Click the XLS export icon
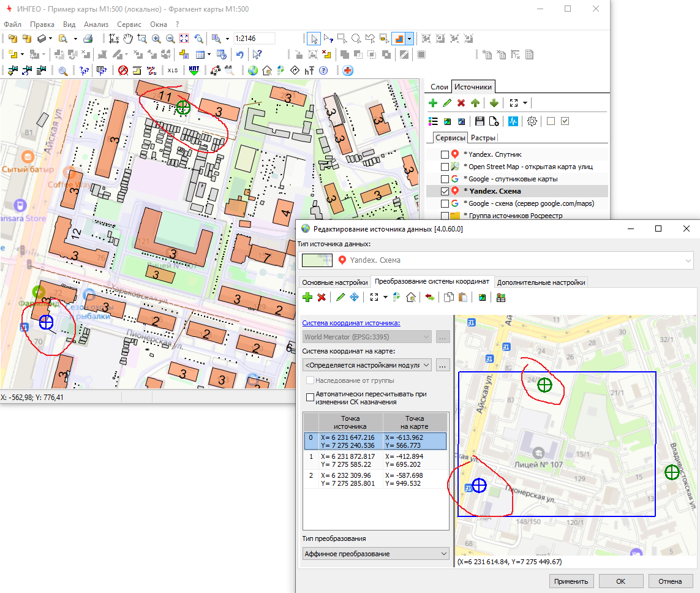The height and width of the screenshot is (593, 700). point(173,70)
